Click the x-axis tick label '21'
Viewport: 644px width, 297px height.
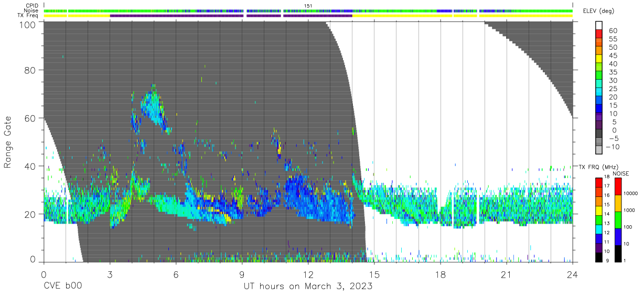[506, 274]
